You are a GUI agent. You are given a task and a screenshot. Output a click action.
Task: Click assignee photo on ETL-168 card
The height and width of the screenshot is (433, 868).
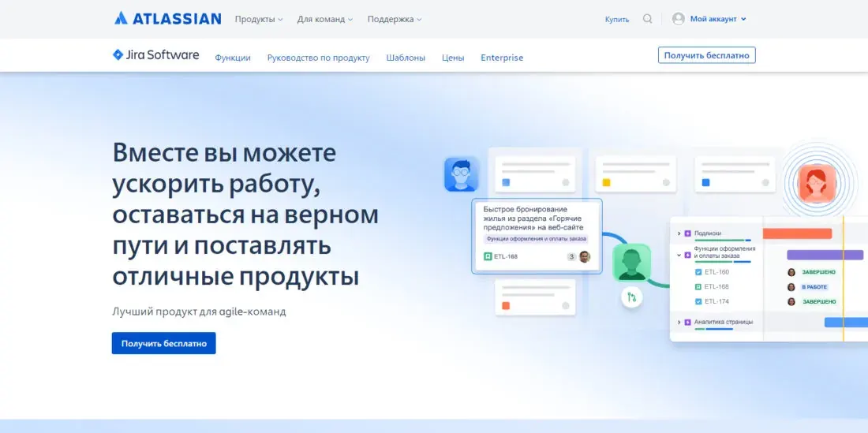pyautogui.click(x=585, y=256)
